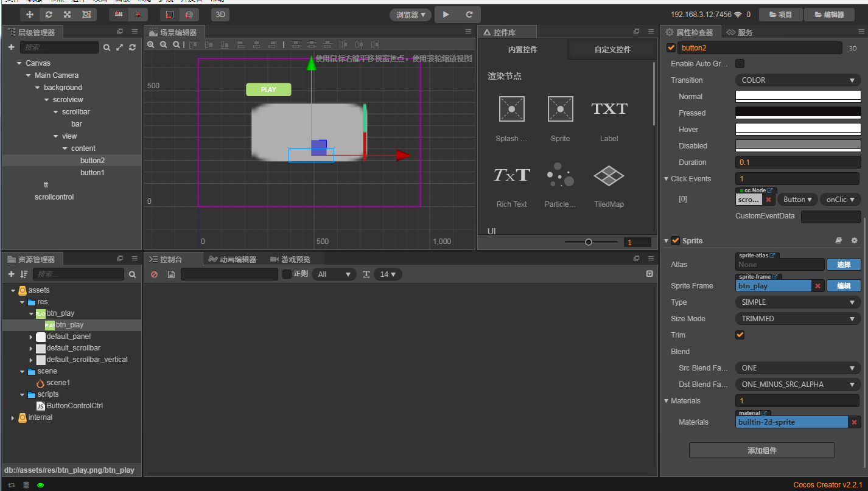Select the scale transform tool

coord(67,15)
